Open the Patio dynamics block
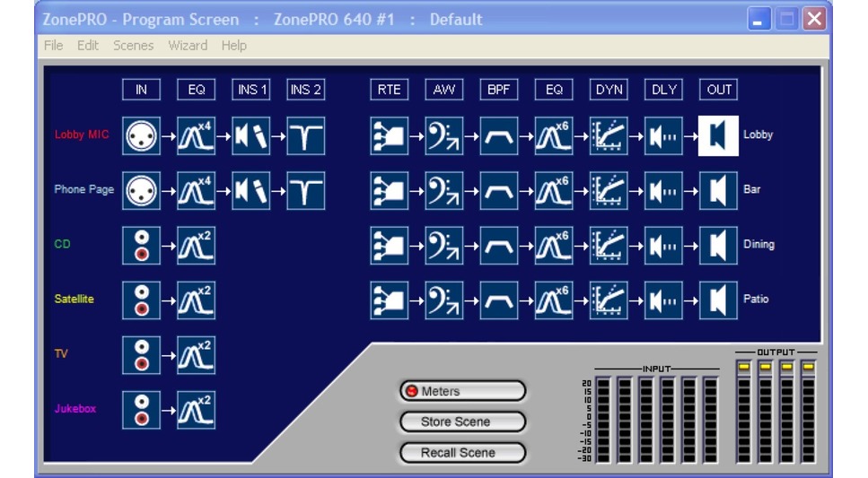The height and width of the screenshot is (478, 868). pyautogui.click(x=609, y=300)
